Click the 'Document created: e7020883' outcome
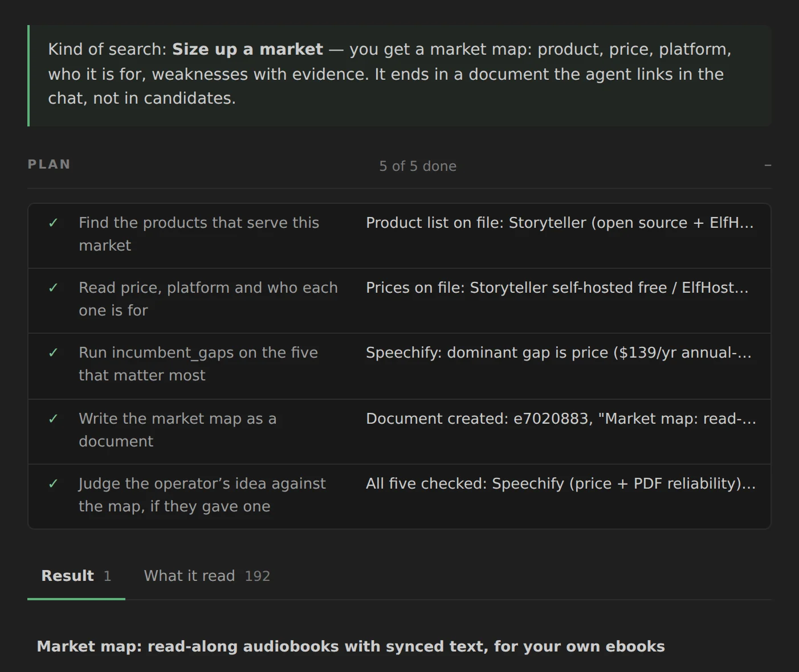The image size is (799, 672). [x=561, y=419]
